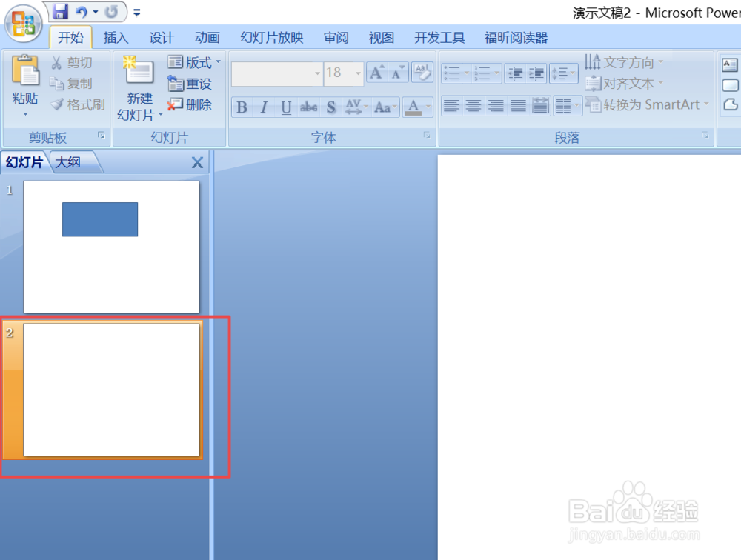Align text left

tap(451, 105)
